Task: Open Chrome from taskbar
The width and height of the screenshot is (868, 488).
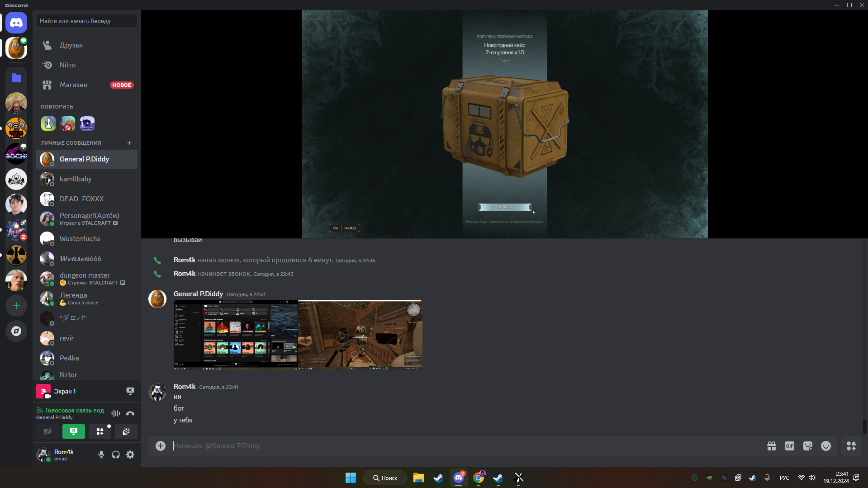Action: coord(479,478)
